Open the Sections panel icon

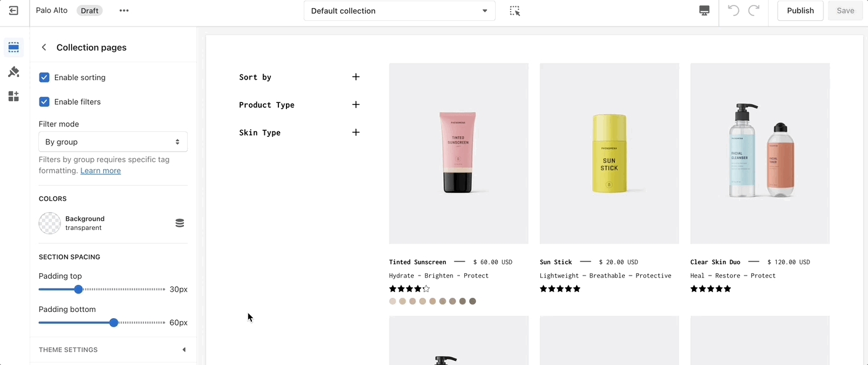click(x=14, y=47)
